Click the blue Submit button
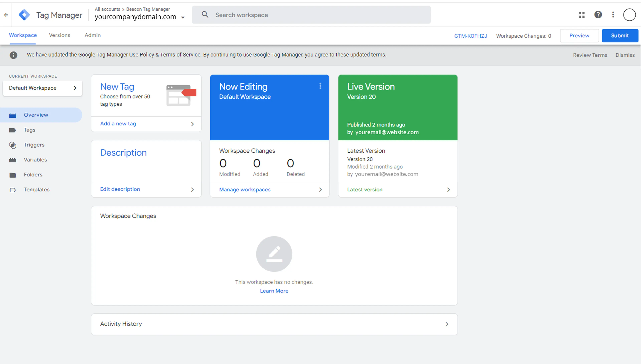The height and width of the screenshot is (364, 641). [620, 36]
